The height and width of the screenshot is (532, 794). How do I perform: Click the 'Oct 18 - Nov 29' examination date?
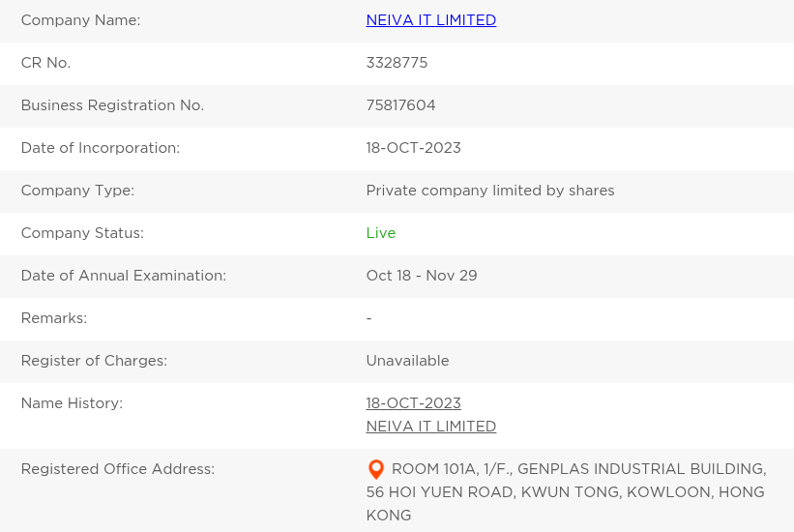(421, 276)
